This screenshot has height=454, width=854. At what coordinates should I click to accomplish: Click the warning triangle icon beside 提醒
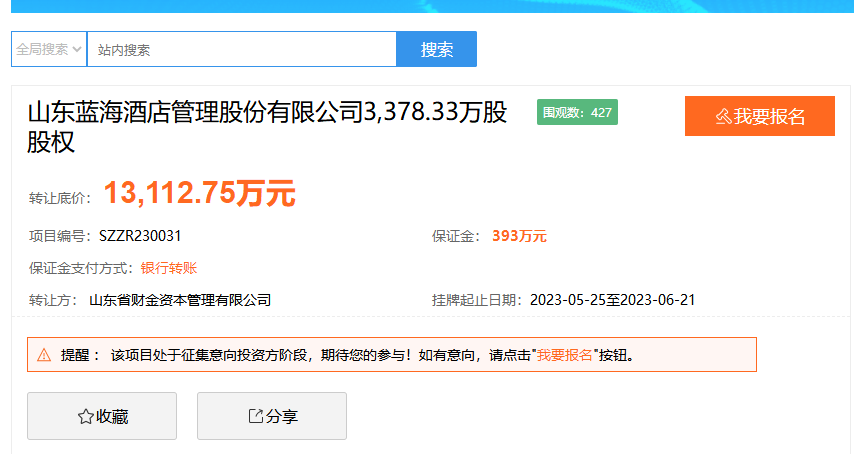44,355
